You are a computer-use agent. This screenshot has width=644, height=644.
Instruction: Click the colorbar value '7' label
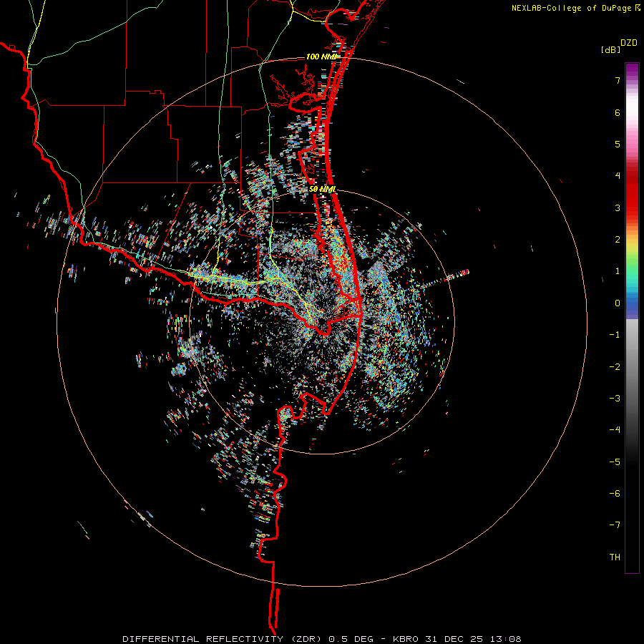(x=618, y=80)
